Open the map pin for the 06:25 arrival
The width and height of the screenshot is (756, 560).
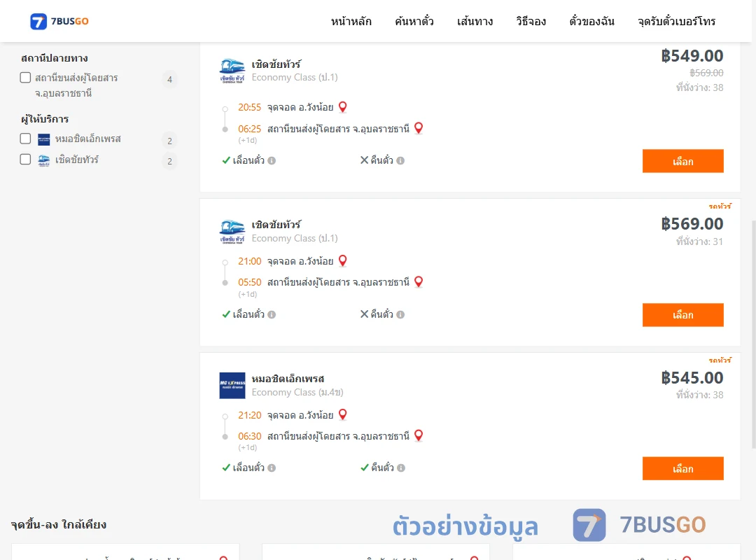(x=419, y=128)
